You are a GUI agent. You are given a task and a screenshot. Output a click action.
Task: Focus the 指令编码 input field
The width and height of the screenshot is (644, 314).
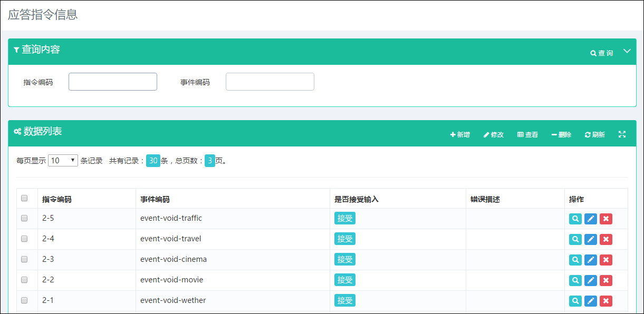(x=113, y=82)
